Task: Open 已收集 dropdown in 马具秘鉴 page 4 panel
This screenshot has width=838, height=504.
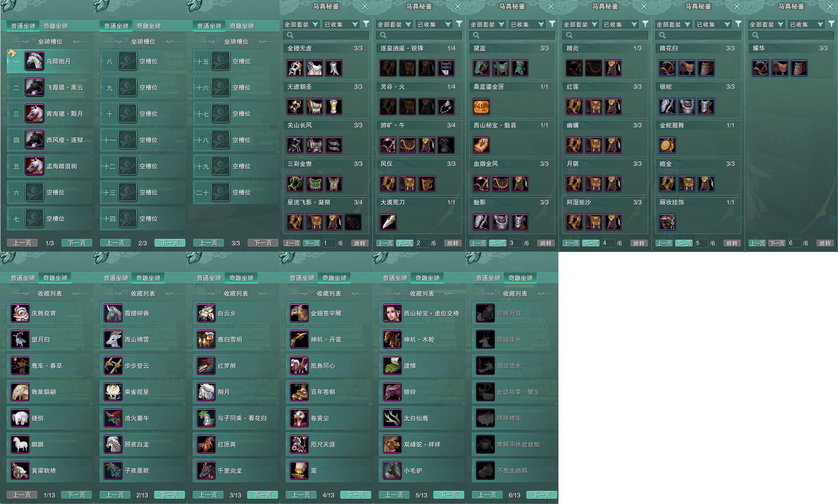Action: point(620,25)
